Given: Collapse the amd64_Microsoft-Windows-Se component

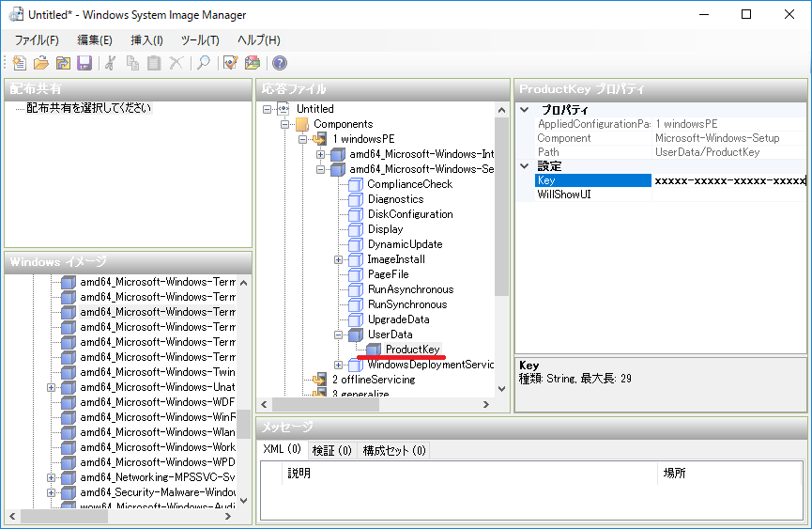Looking at the screenshot, I should pos(320,169).
